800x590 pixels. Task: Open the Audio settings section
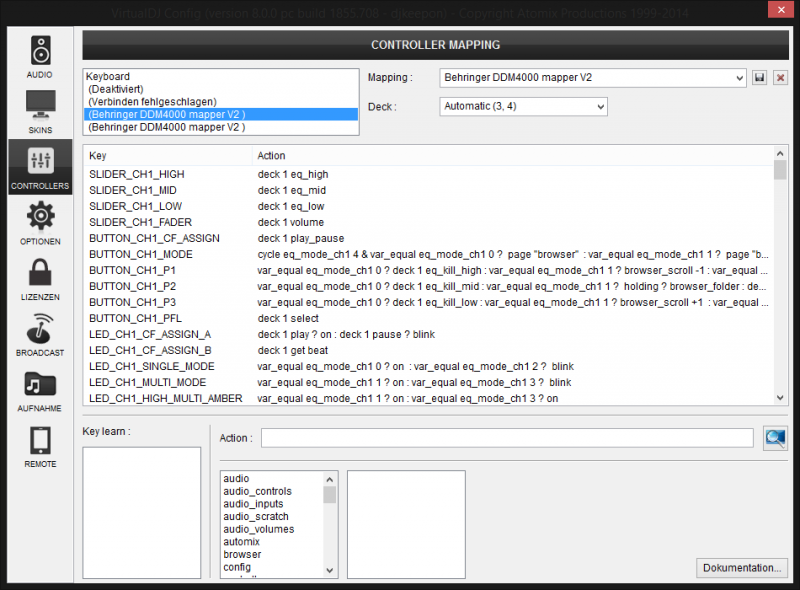(40, 56)
